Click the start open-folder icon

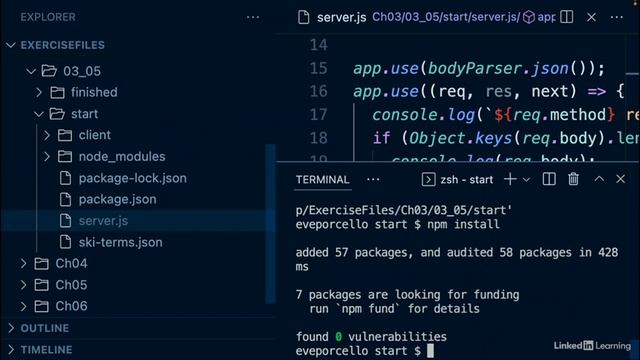click(57, 114)
